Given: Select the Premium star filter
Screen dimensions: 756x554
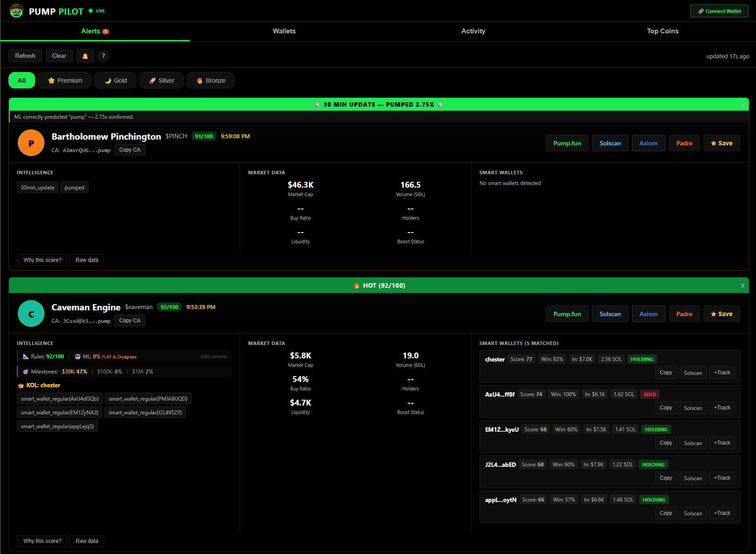Looking at the screenshot, I should coord(64,80).
